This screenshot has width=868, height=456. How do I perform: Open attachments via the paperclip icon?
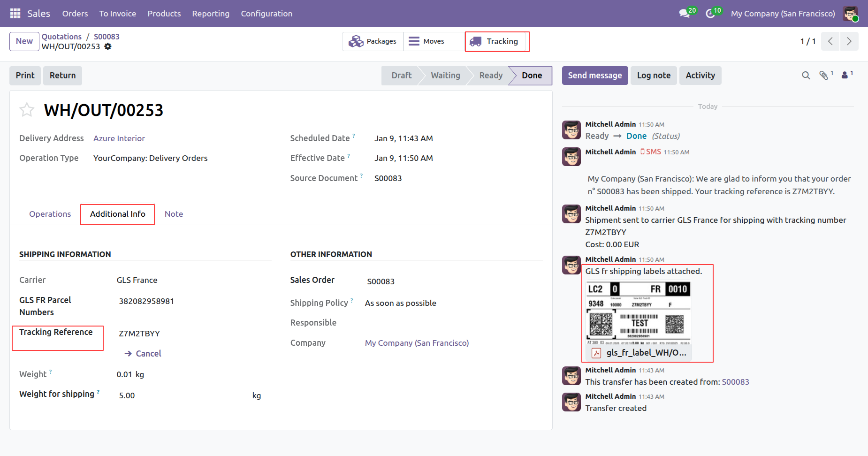tap(823, 76)
